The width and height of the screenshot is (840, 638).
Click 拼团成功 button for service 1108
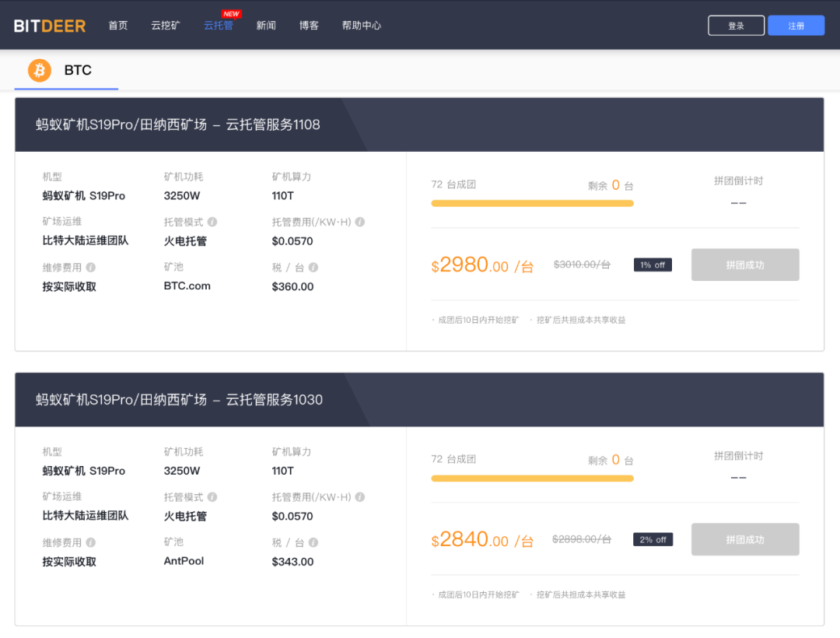point(745,265)
